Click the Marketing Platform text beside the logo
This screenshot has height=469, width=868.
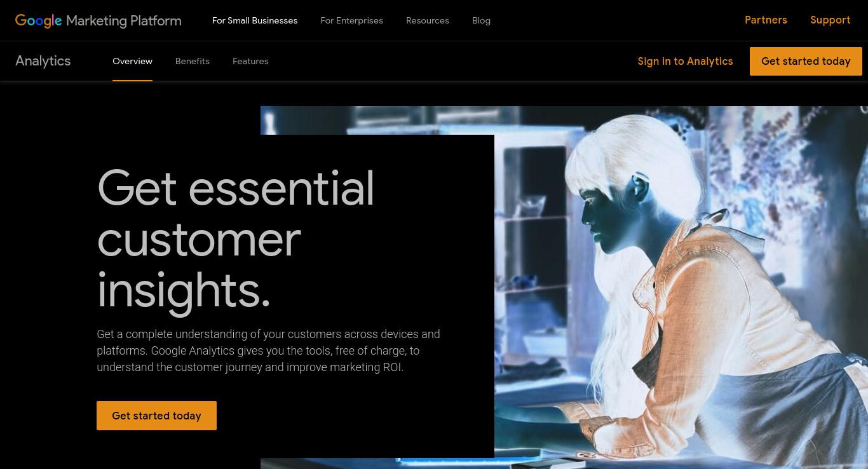pyautogui.click(x=124, y=20)
